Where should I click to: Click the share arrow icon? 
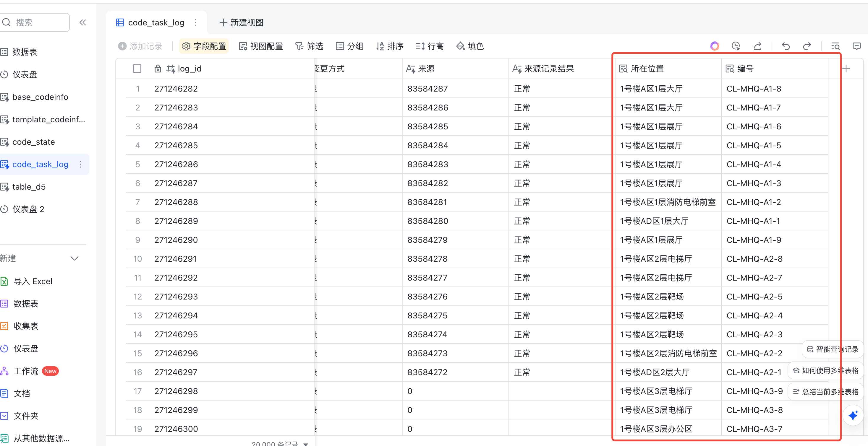point(757,46)
